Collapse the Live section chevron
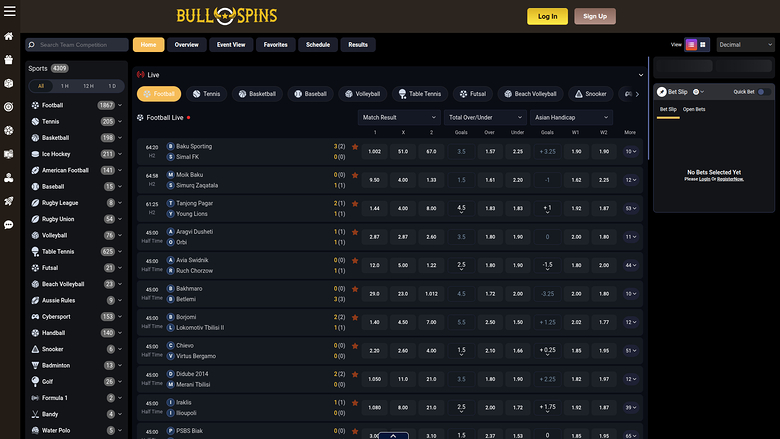Screen dimensions: 780x439 [x=641, y=75]
